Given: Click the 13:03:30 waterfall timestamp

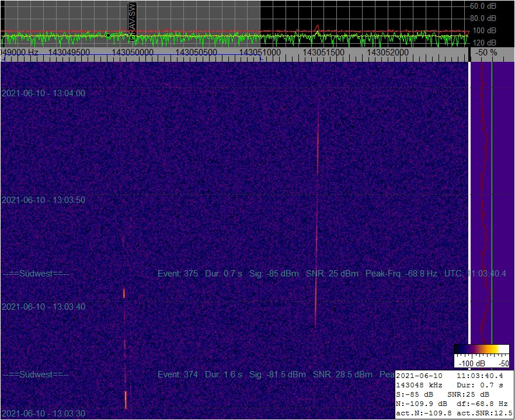Looking at the screenshot, I should coord(43,414).
